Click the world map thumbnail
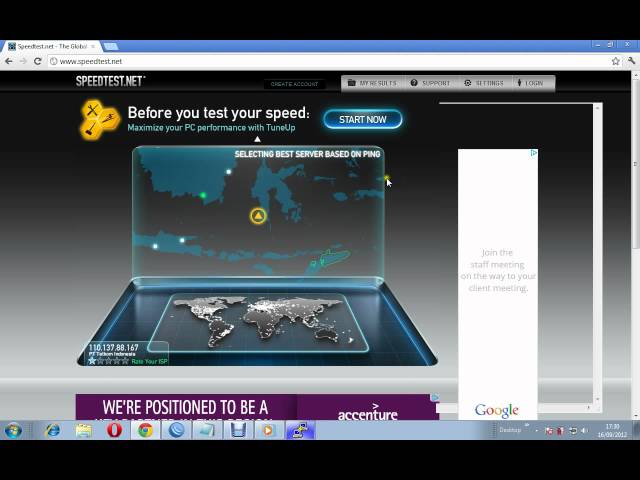640x480 pixels. [258, 322]
